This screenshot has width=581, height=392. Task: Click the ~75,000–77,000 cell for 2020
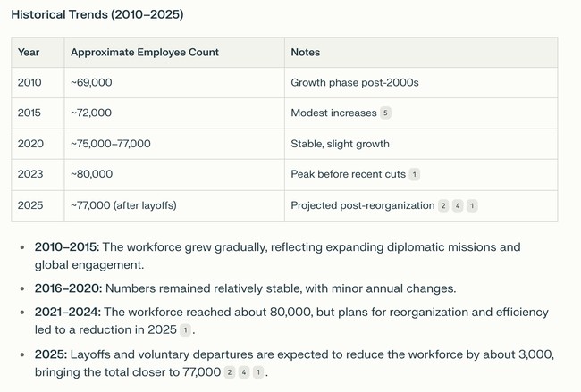coord(111,144)
